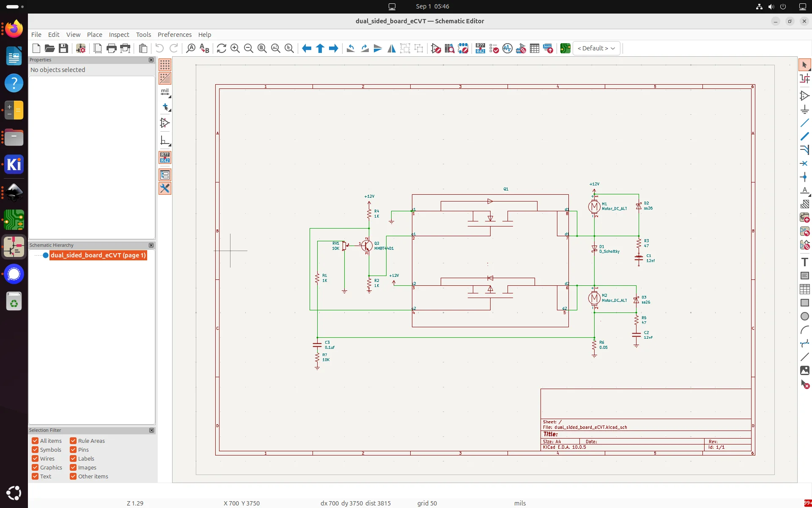Toggle hidden pins display

tap(165, 123)
